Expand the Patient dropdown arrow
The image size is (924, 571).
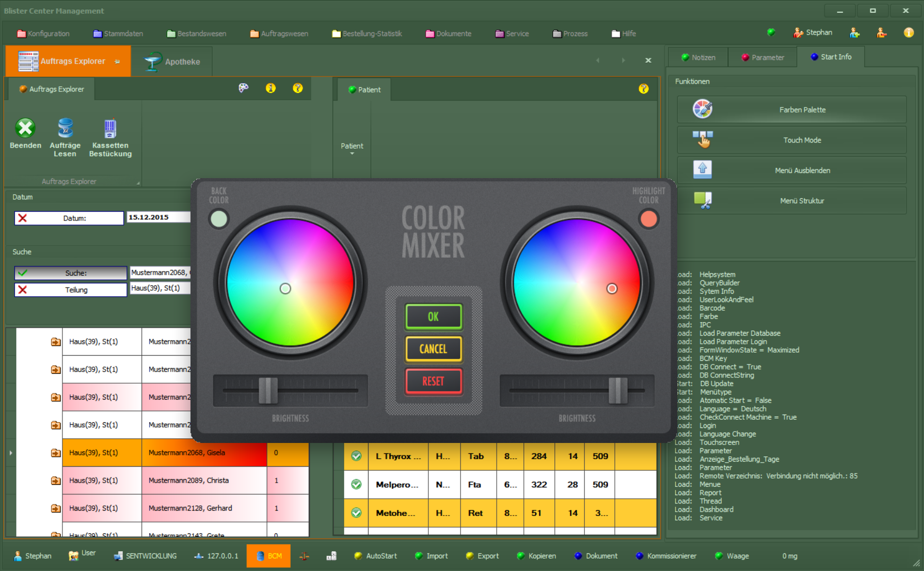[x=352, y=154]
